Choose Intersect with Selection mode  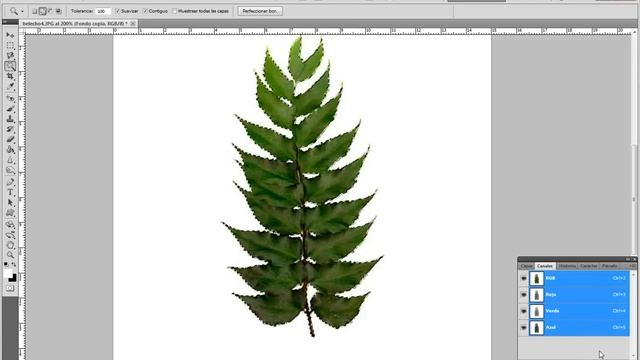pos(58,11)
